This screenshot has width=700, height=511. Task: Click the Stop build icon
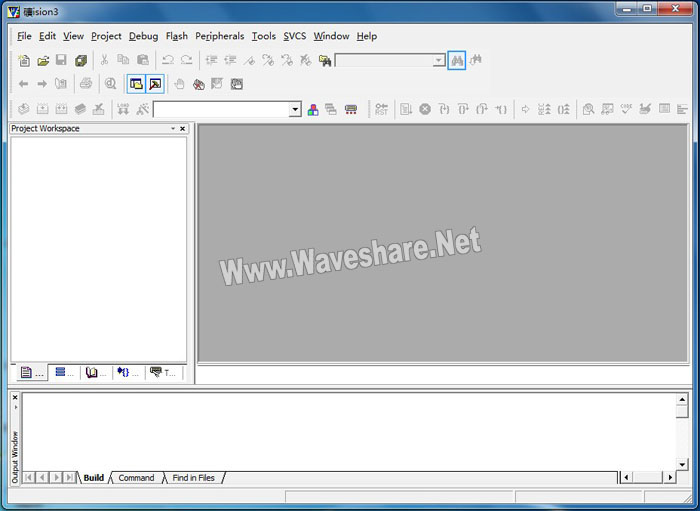(x=98, y=109)
